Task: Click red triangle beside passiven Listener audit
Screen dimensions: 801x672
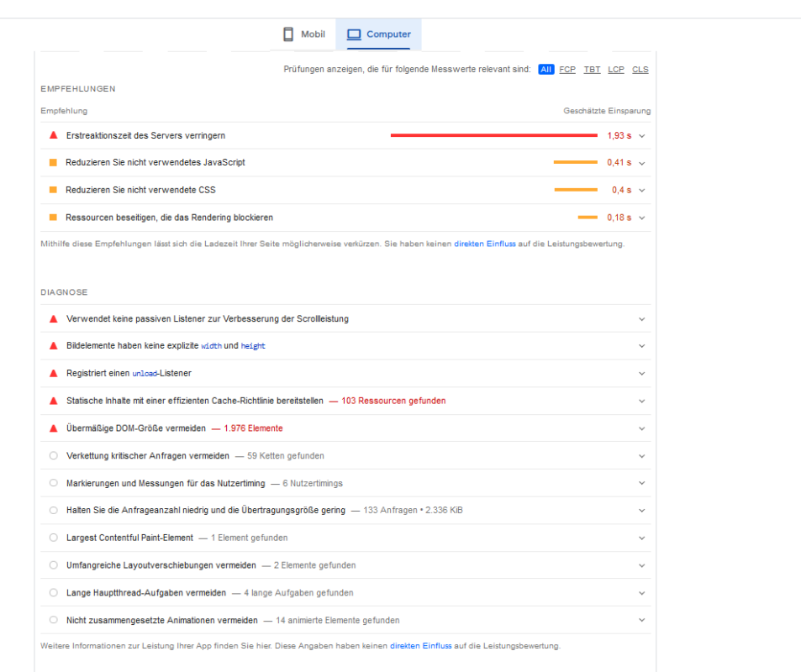Action: 53,318
